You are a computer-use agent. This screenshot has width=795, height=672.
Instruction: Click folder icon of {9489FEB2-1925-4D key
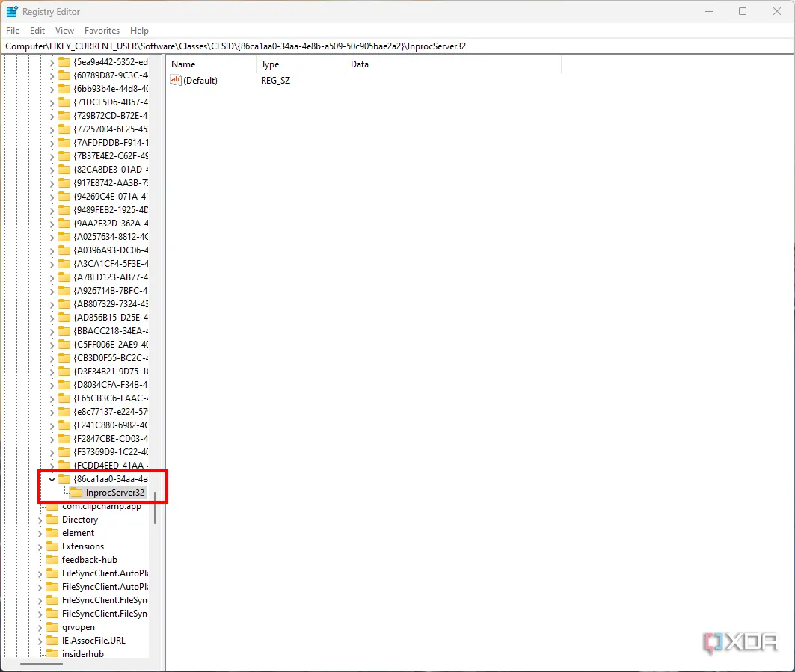(x=64, y=210)
